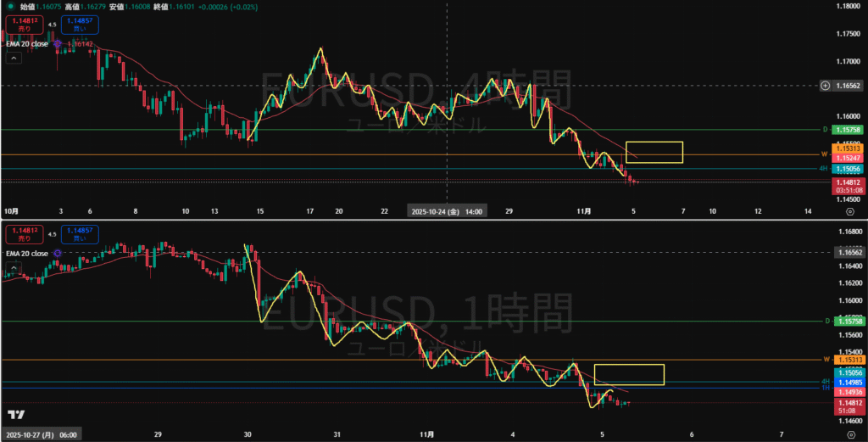The image size is (868, 442).
Task: Click the 2025-10-24 date marker on the top time axis
Action: click(x=447, y=210)
